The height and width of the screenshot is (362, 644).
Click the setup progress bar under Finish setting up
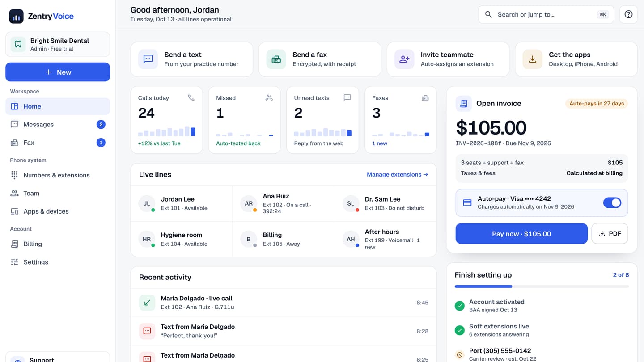pos(542,286)
